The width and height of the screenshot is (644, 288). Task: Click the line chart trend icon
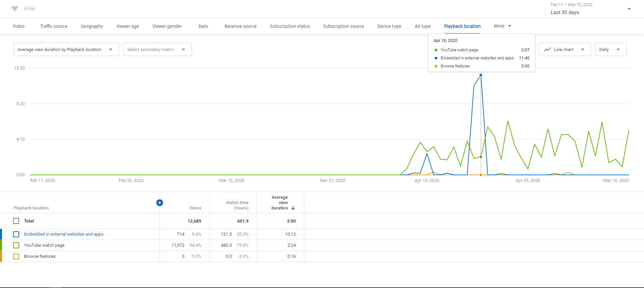click(x=547, y=49)
